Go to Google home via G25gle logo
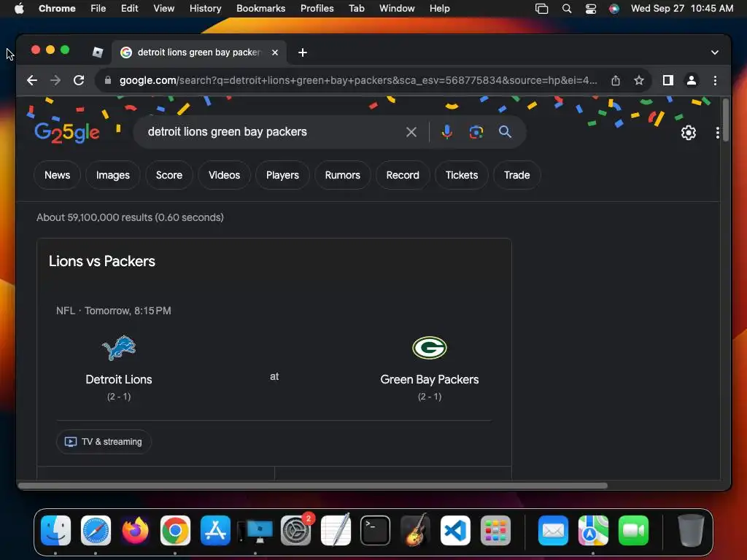This screenshot has width=747, height=560. 66,132
